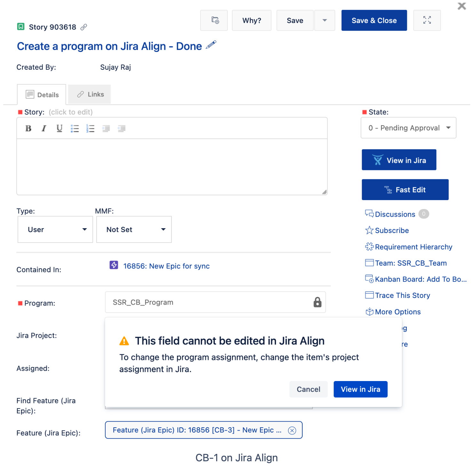Click the story title Create a program link

[x=109, y=46]
